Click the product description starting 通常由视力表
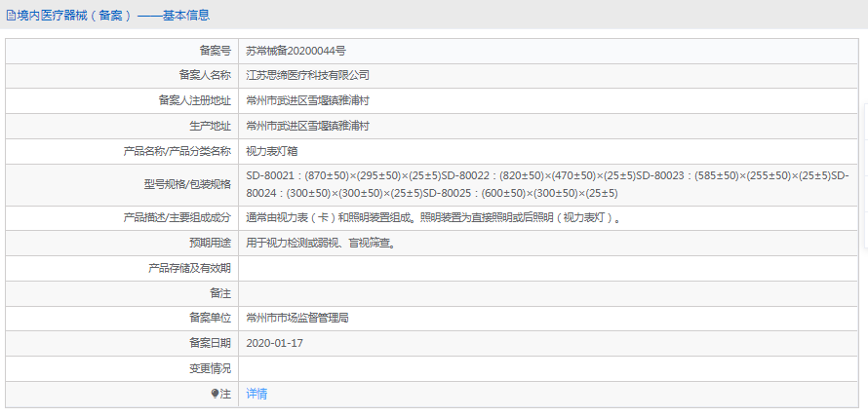The height and width of the screenshot is (417, 868). pos(433,218)
